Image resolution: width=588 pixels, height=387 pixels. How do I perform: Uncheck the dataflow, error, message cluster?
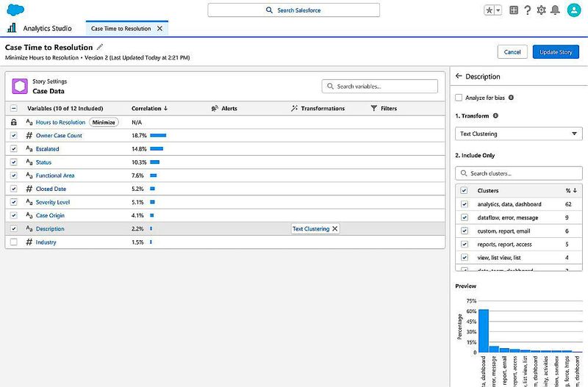pyautogui.click(x=465, y=217)
